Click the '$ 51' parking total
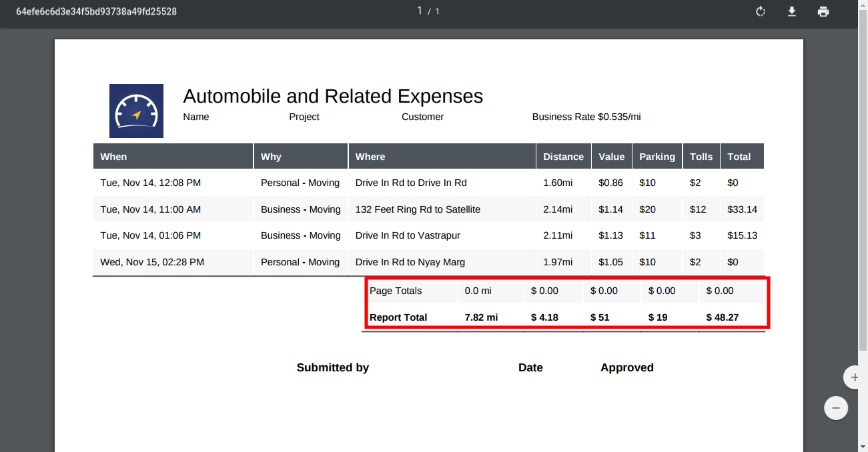 (x=600, y=317)
